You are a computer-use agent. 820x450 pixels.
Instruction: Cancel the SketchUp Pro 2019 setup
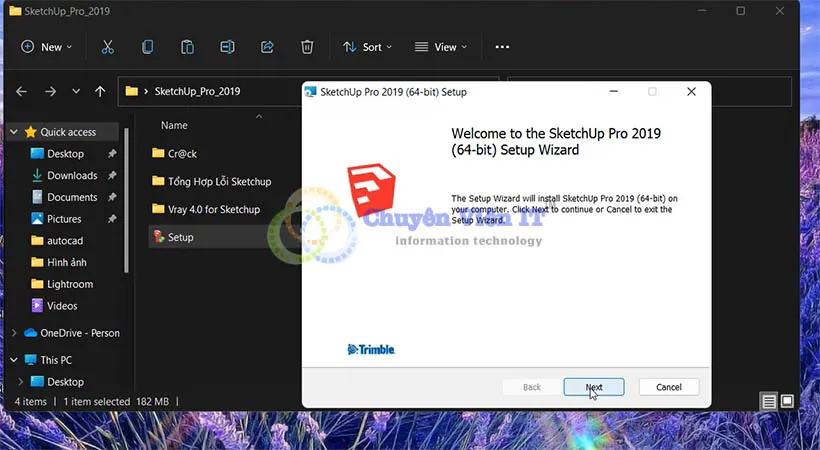click(x=668, y=387)
